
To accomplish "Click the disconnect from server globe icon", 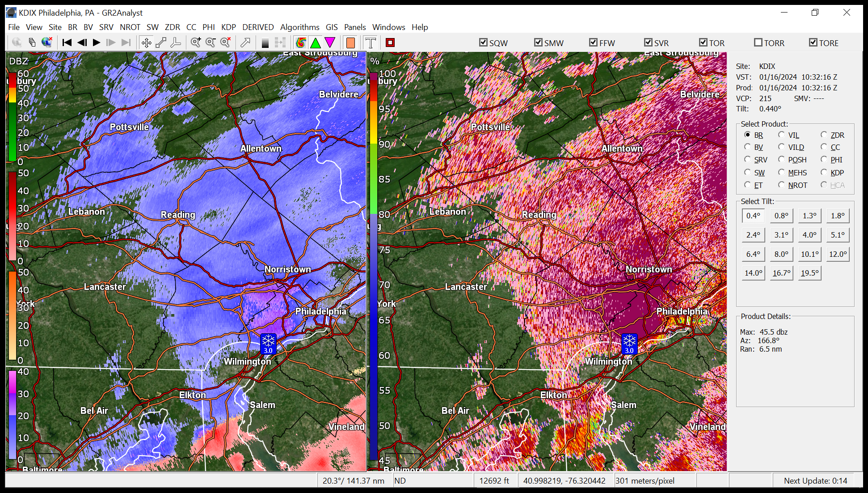I will click(47, 42).
